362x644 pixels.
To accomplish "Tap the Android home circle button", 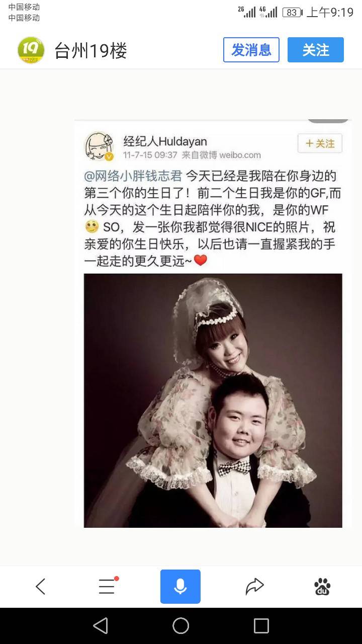I will click(181, 626).
